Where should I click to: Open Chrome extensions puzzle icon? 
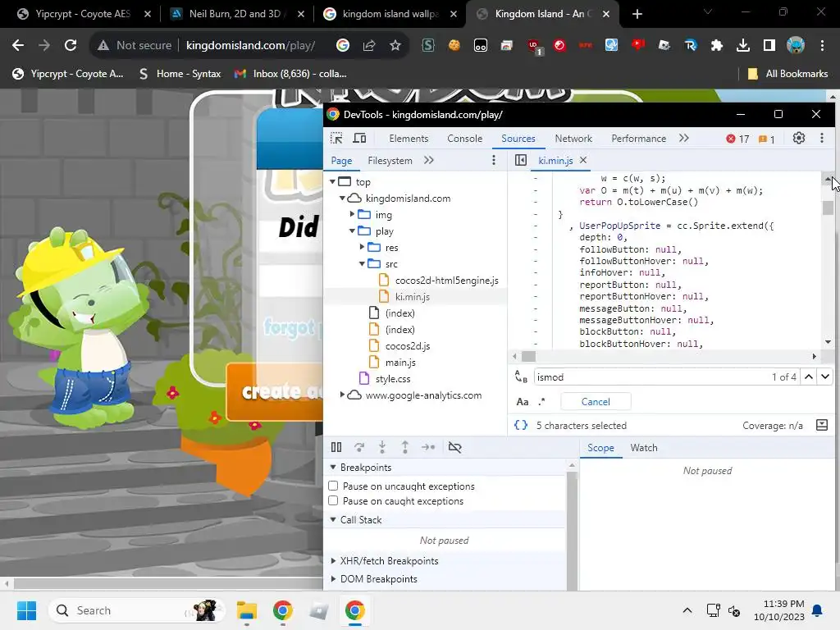point(717,46)
